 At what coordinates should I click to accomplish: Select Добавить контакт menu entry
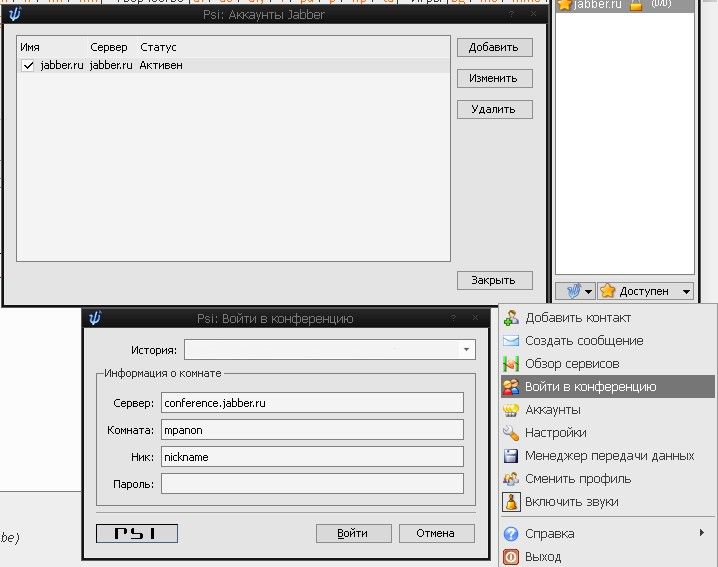[x=608, y=317]
